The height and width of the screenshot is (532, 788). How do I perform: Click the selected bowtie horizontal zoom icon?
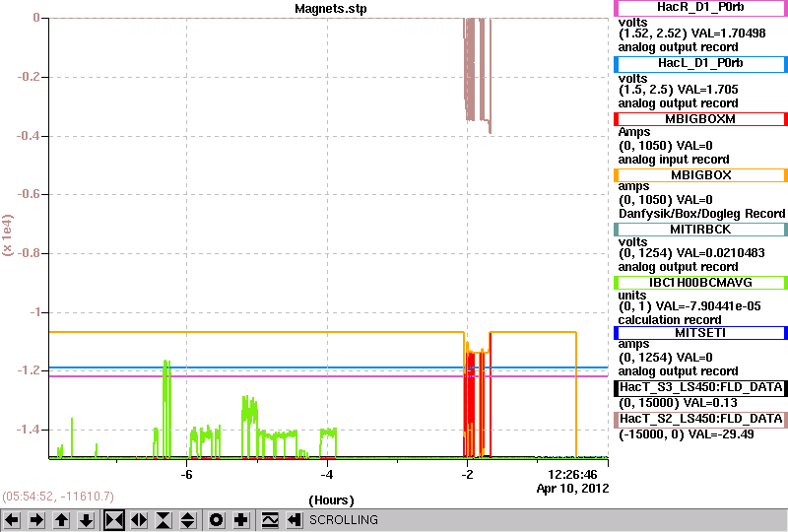pyautogui.click(x=114, y=520)
